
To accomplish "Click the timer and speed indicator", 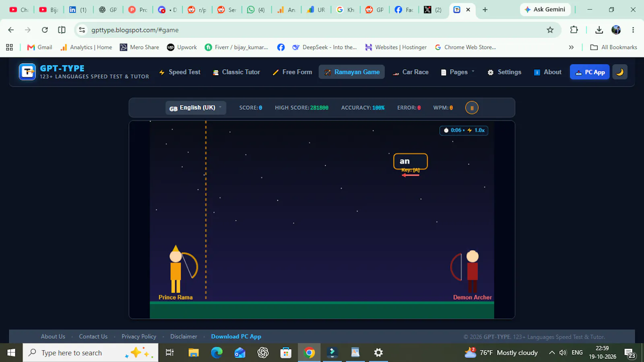I will [464, 130].
